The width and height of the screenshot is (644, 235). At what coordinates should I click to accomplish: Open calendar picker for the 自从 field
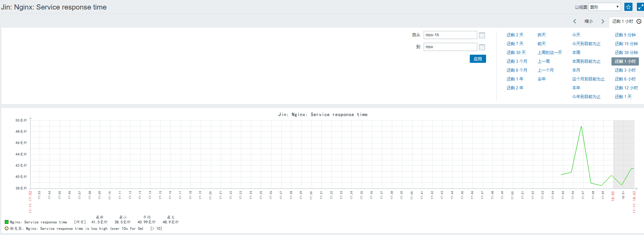click(x=482, y=35)
